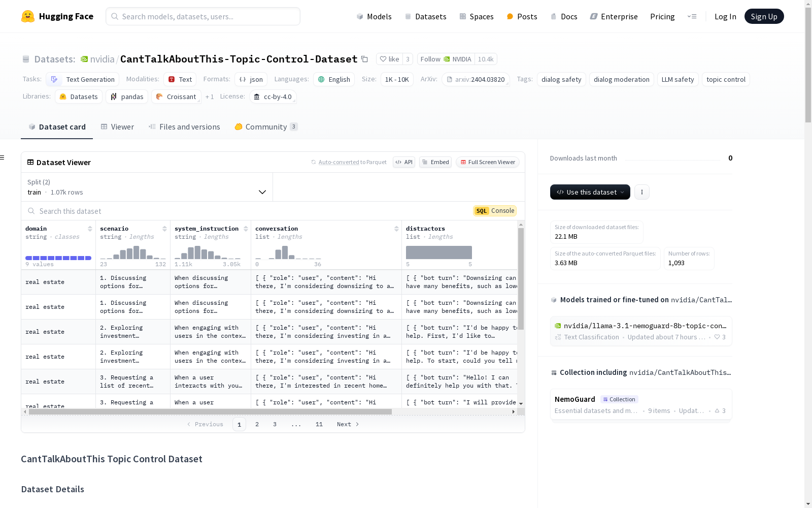Click the nvidia organization name link

[102, 59]
